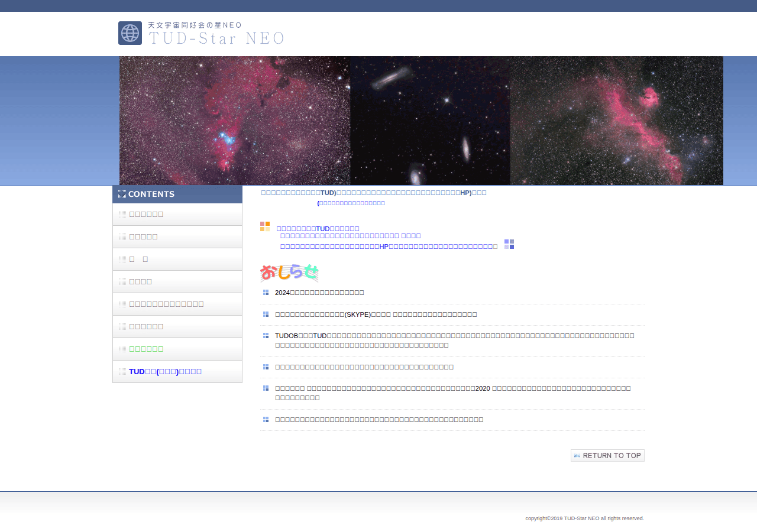Open the news item starting with TUDOB
This screenshot has width=757, height=532.
pos(454,340)
